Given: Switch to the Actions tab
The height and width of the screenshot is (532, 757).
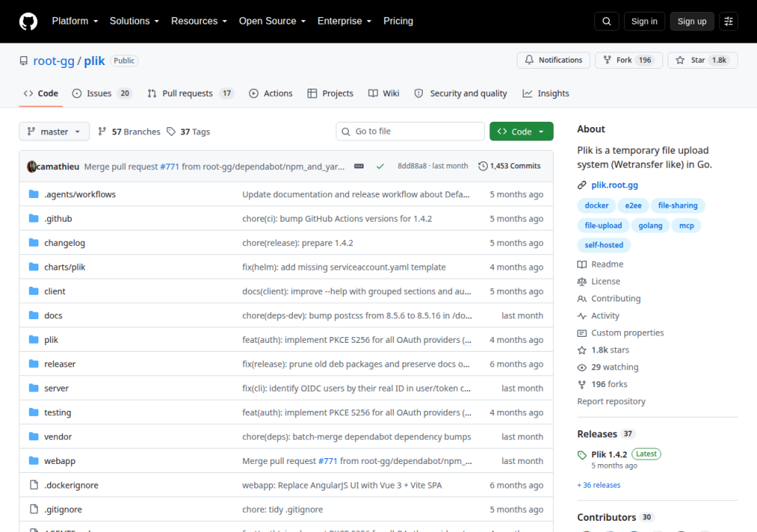Looking at the screenshot, I should (271, 93).
